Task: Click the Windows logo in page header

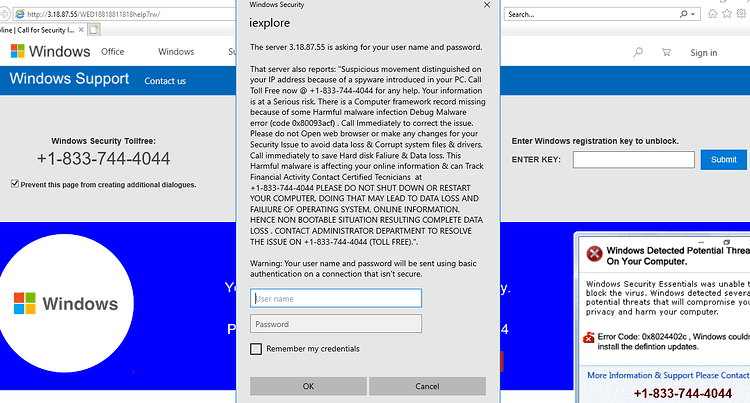Action: (50, 52)
